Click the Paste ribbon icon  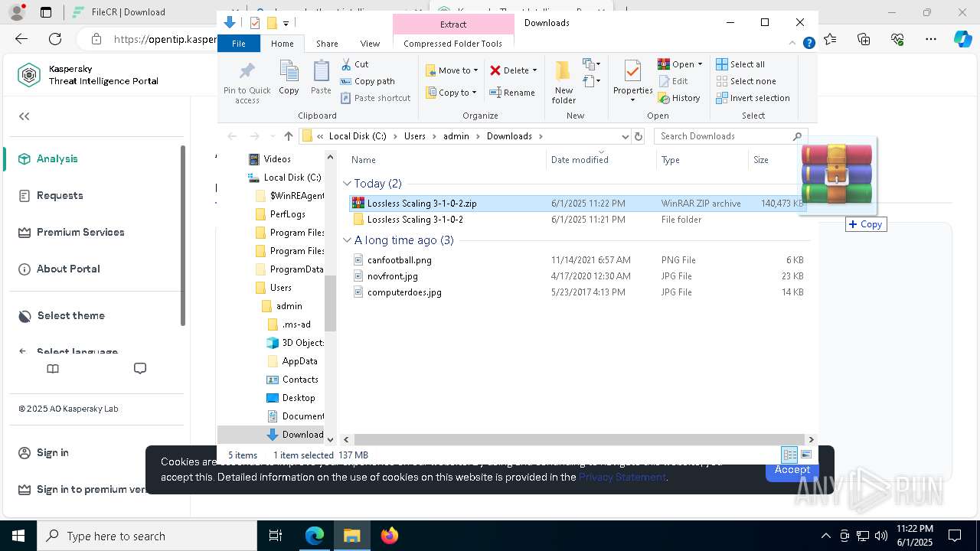tap(321, 78)
